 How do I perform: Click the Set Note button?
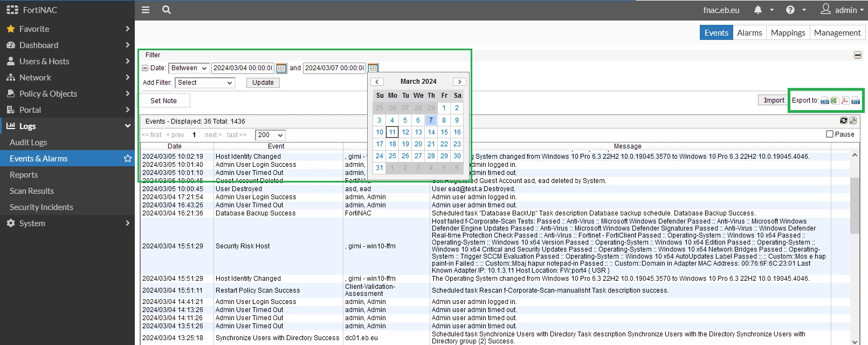click(x=164, y=101)
